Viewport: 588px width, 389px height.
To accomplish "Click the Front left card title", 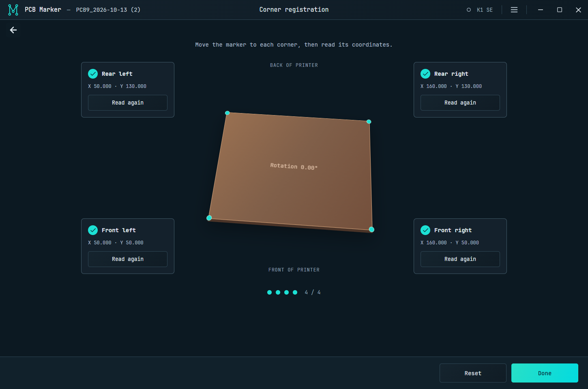I will 119,230.
